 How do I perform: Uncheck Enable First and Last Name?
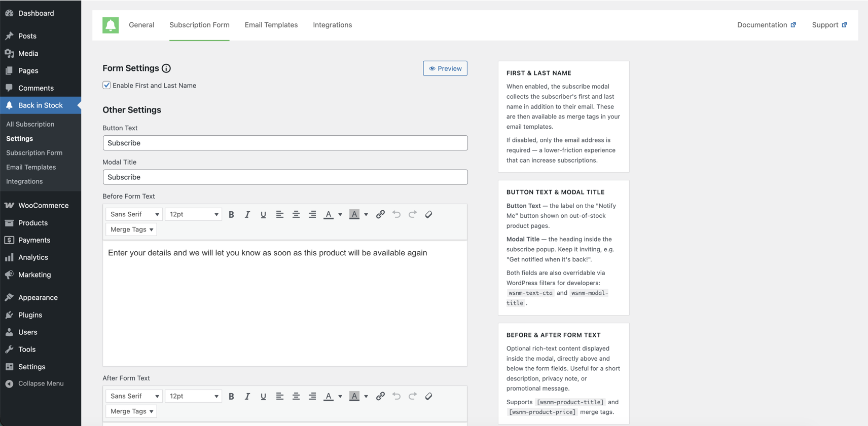point(106,85)
